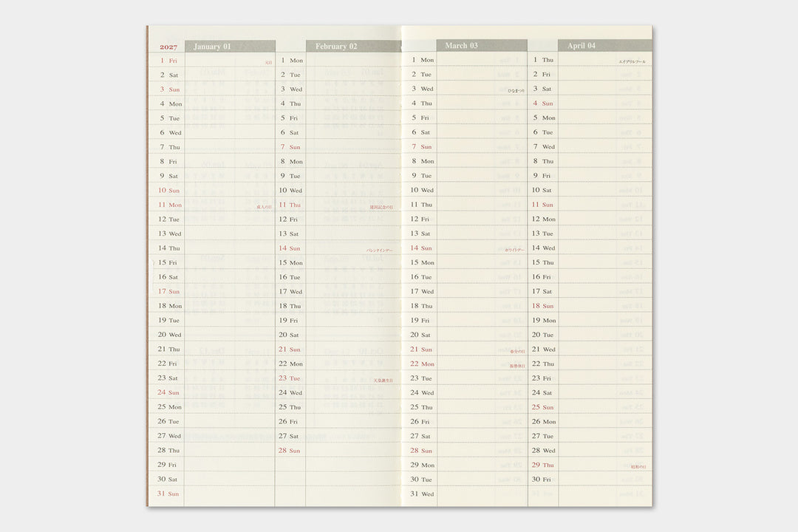Select April's '30 Fri' date

tap(542, 480)
